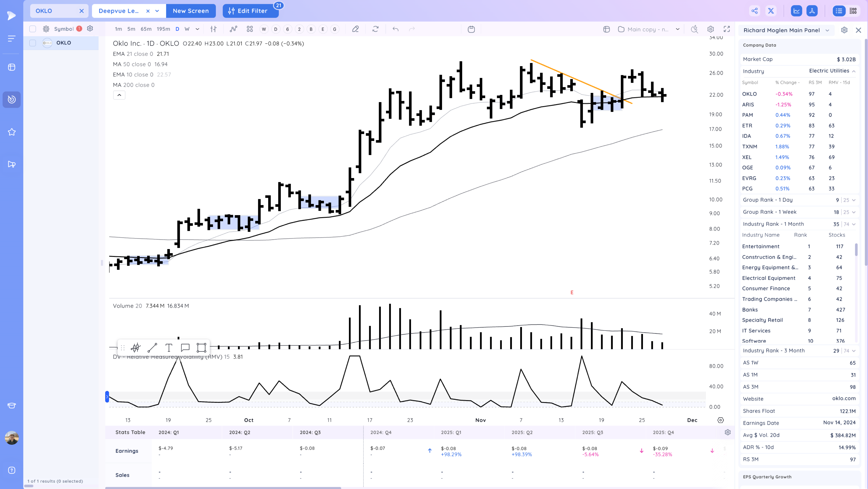Select the candlestick drawing tool in floating toolbar
This screenshot has width=868, height=489.
point(136,347)
